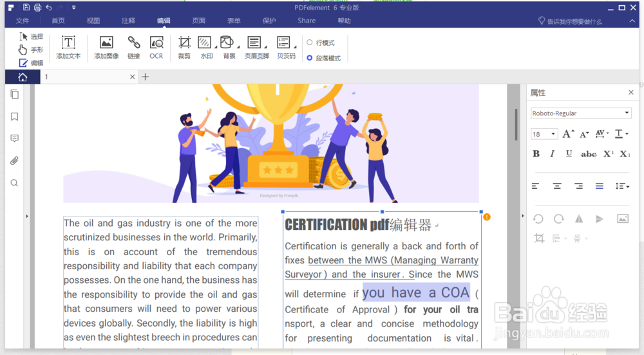This screenshot has width=644, height=355.
Task: Open the search sidebar panel
Action: [x=14, y=183]
